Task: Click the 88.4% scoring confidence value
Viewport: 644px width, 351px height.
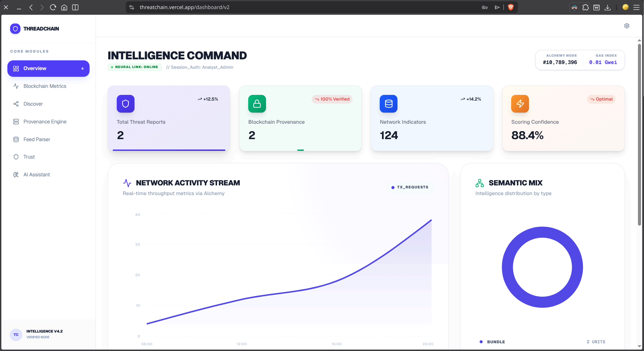Action: (527, 135)
